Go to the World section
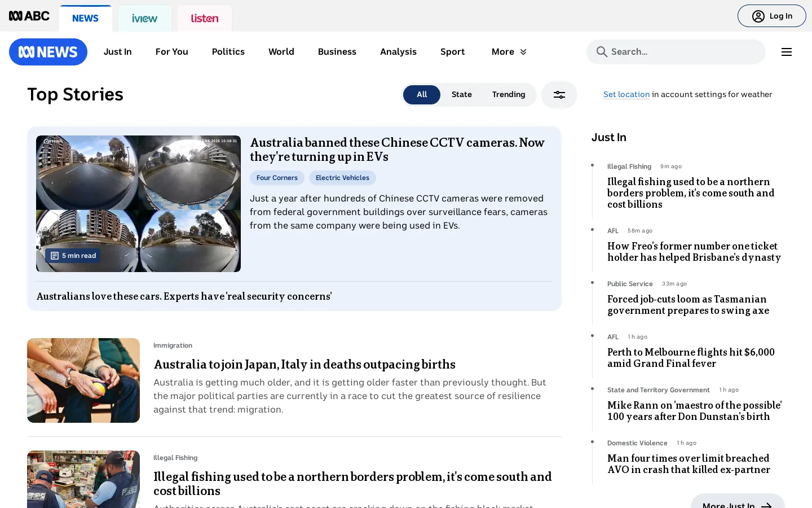Image resolution: width=812 pixels, height=508 pixels. (281, 52)
